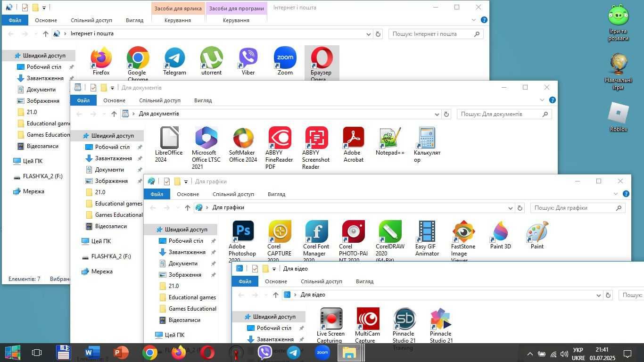This screenshot has height=362, width=644.
Task: Switch to Основне tab in Для документів
Action: point(115,100)
